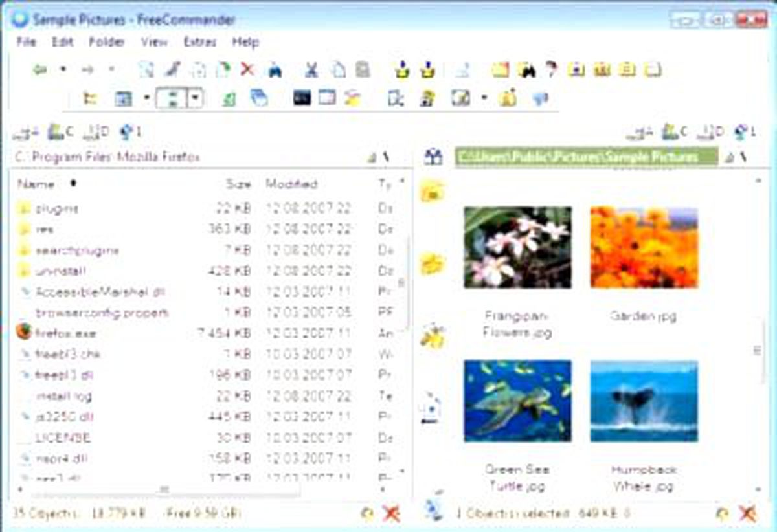
Task: Click the scissors Cut icon
Action: [312, 69]
